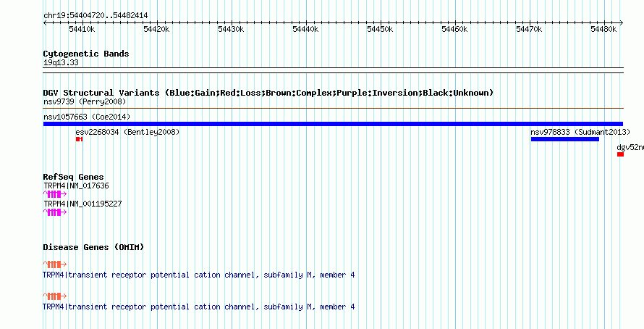Click the nsv9739 (Perry2008) label
644x329 pixels.
coord(85,101)
